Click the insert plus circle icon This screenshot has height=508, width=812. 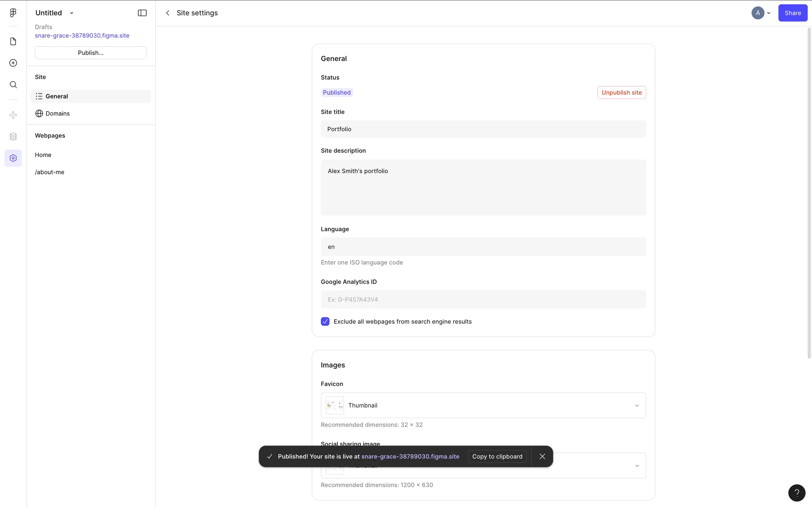click(x=13, y=63)
